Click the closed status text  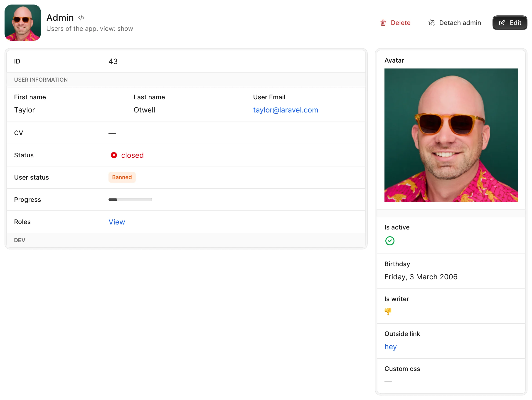tap(132, 155)
